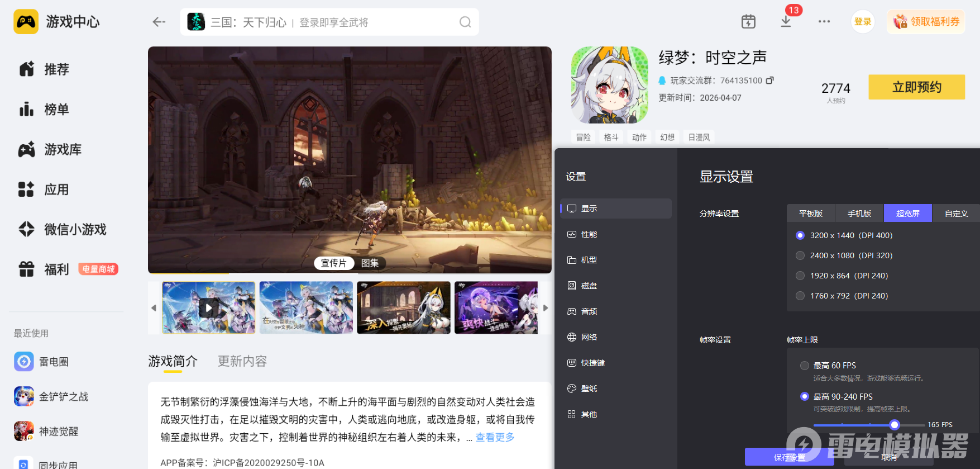The image size is (980, 469).
Task: Launch 金铲铲之战 from recently used
Action: (x=51, y=396)
